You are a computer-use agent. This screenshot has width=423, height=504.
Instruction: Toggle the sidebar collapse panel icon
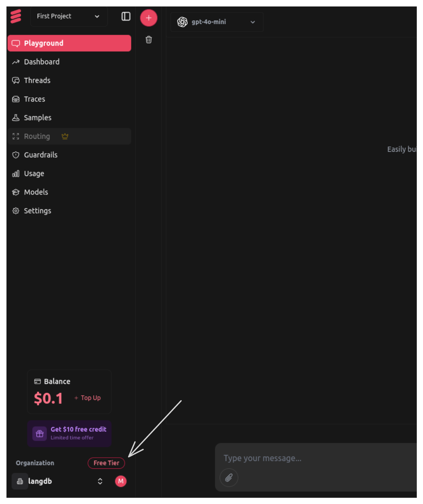tap(126, 16)
